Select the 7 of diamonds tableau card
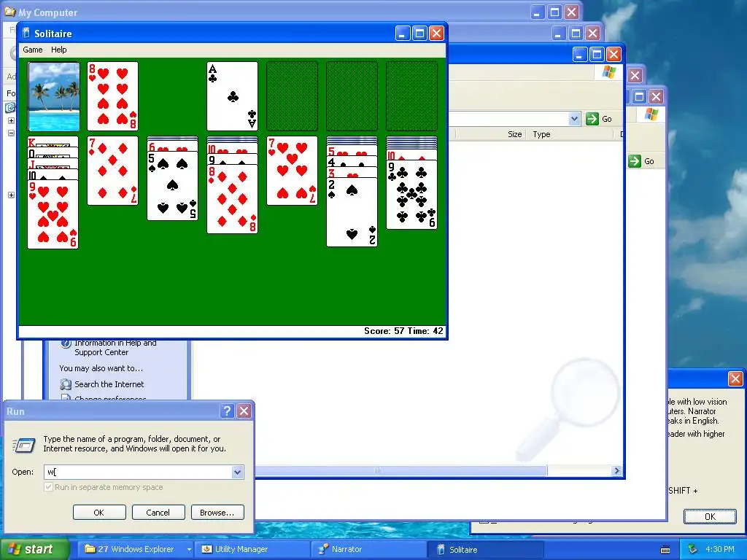 [113, 171]
